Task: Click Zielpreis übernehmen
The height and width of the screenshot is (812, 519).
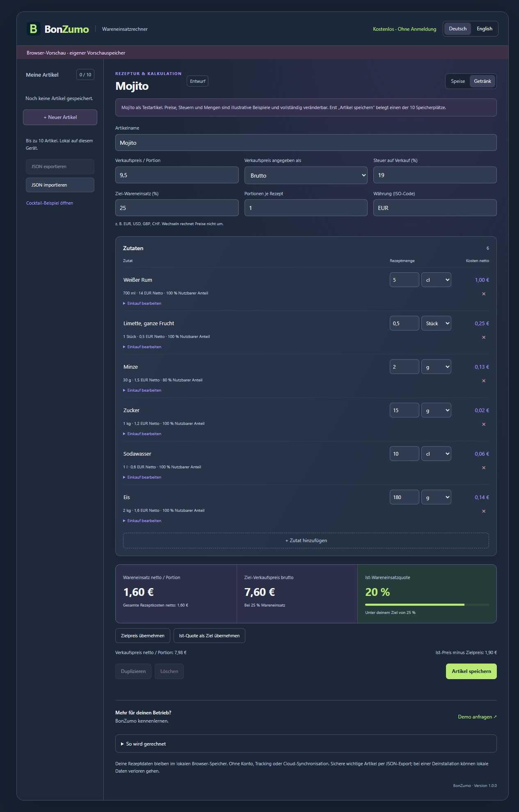Action: tap(143, 636)
